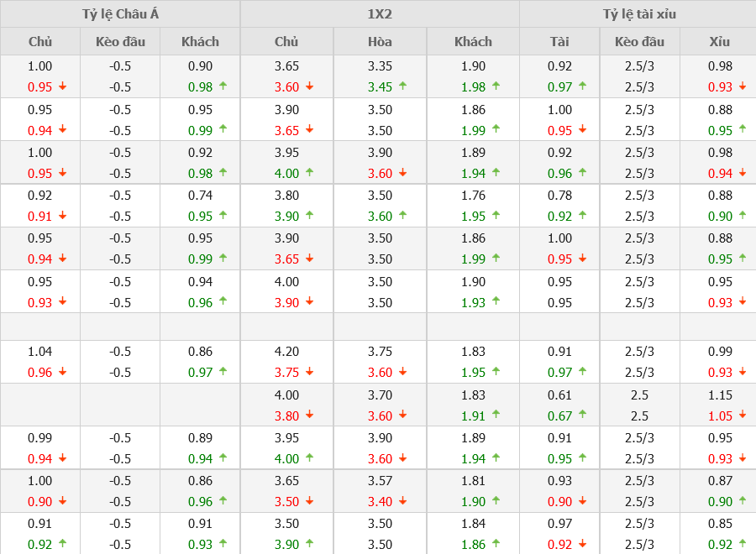This screenshot has height=554, width=756.
Task: Click the 4.20 home odds value
Action: click(286, 352)
